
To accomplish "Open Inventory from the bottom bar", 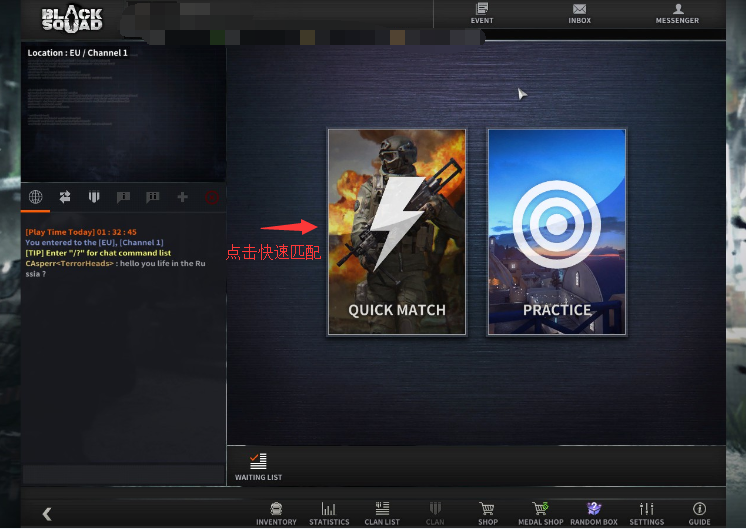I will click(276, 514).
